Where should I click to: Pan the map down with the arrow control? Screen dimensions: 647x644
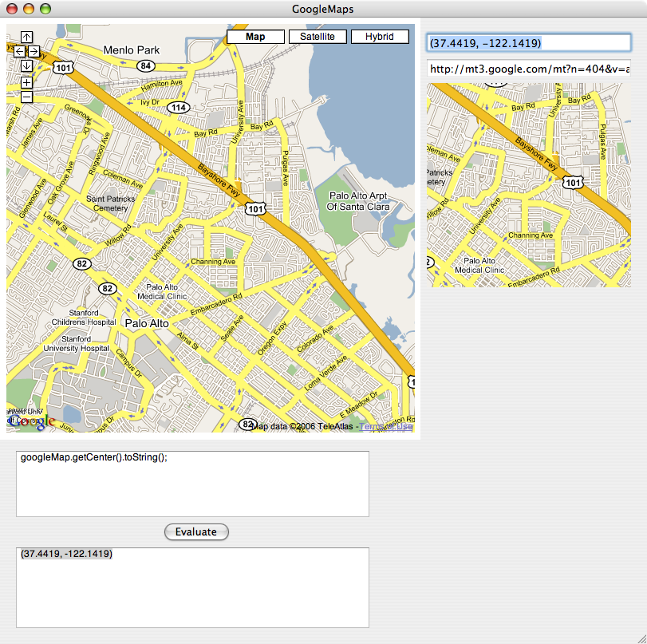pyautogui.click(x=27, y=65)
